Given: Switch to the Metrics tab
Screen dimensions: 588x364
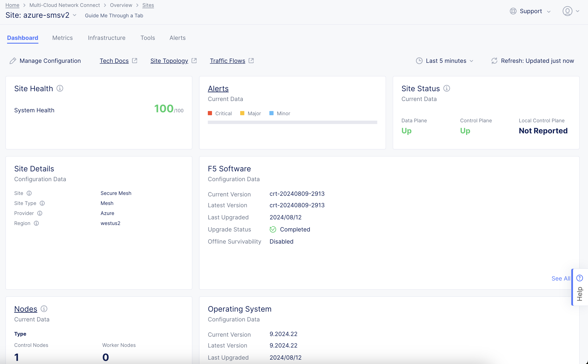Looking at the screenshot, I should tap(62, 38).
